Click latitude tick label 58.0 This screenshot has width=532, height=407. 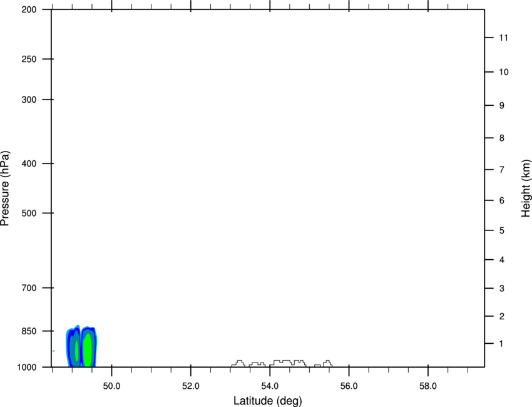click(x=428, y=386)
